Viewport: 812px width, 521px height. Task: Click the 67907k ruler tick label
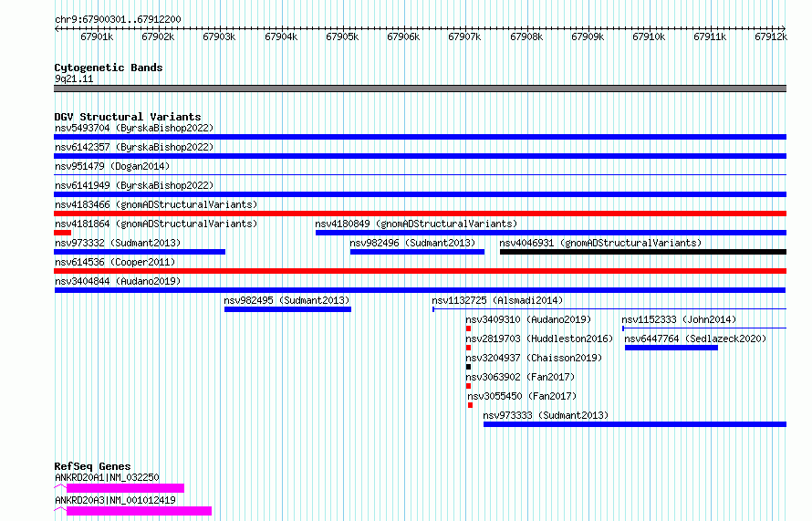(464, 36)
